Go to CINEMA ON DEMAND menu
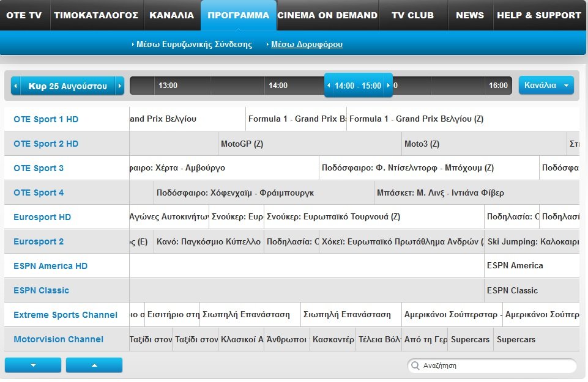Viewport: 588px width, 382px height. [x=327, y=15]
